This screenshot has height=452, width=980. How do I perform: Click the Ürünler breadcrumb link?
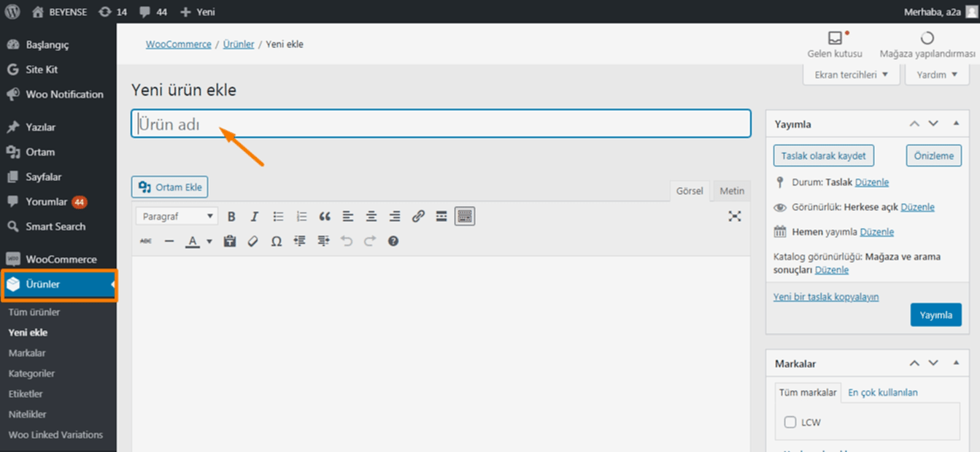[239, 45]
